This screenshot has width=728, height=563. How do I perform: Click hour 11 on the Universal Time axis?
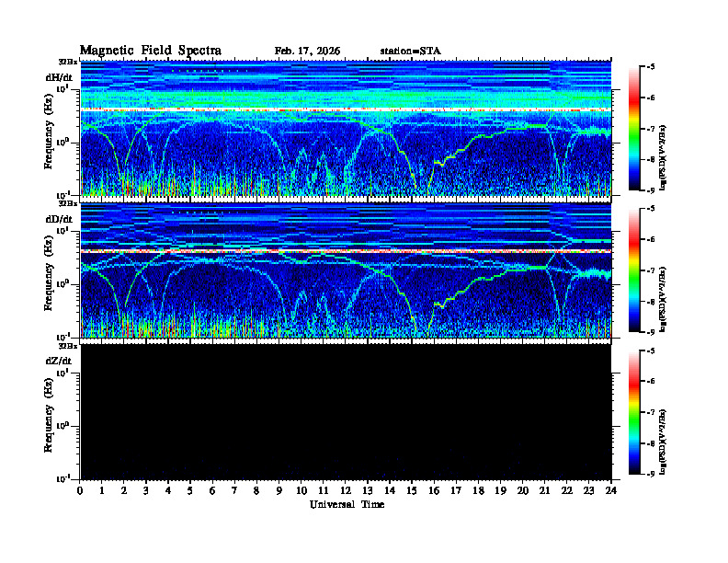(324, 490)
